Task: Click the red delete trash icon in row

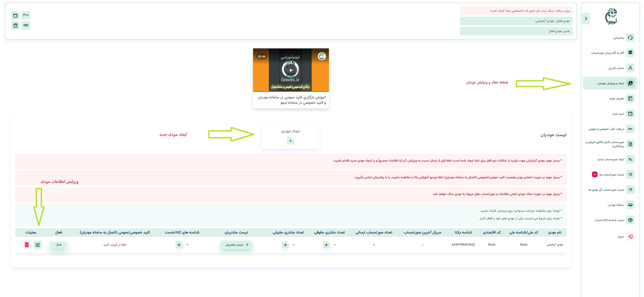Action: coord(27,245)
